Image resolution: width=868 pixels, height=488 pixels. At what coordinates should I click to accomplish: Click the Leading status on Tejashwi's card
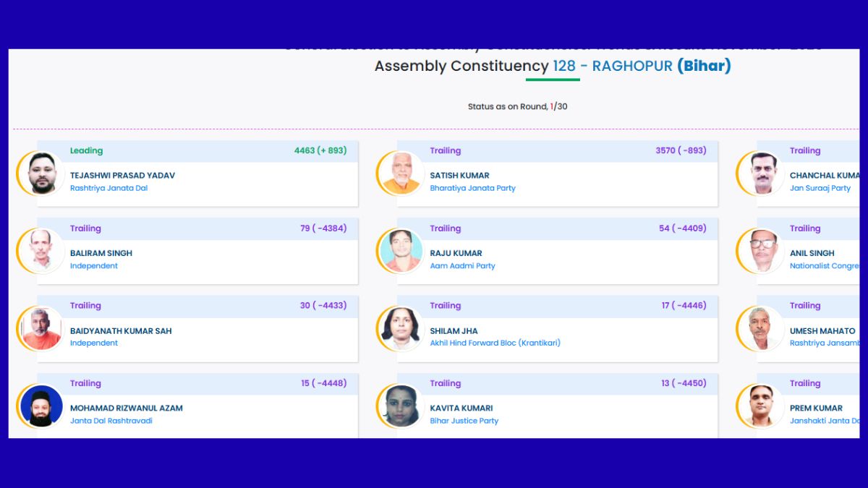[x=86, y=150]
